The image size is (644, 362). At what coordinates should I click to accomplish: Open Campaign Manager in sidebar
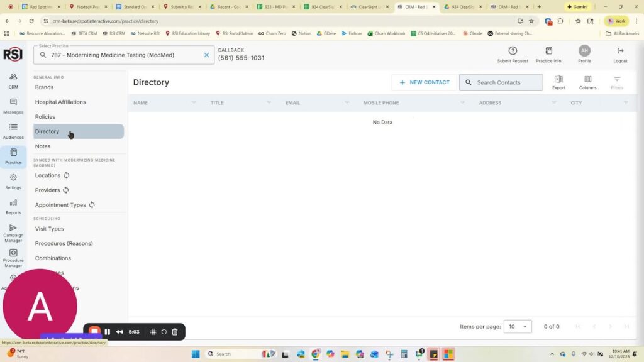click(x=13, y=228)
